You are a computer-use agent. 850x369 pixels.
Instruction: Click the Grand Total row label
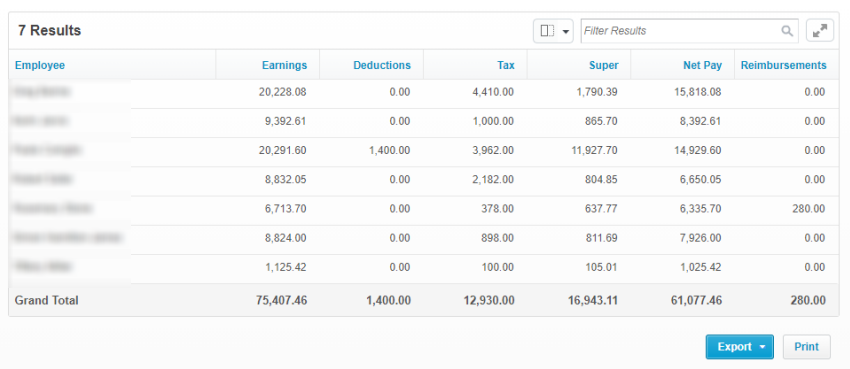47,300
